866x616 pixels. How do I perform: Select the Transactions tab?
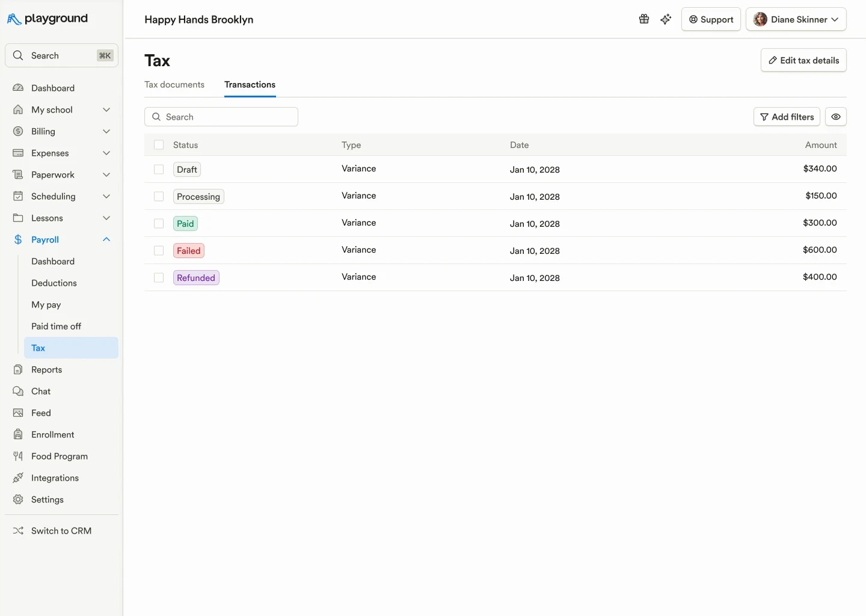click(x=250, y=85)
